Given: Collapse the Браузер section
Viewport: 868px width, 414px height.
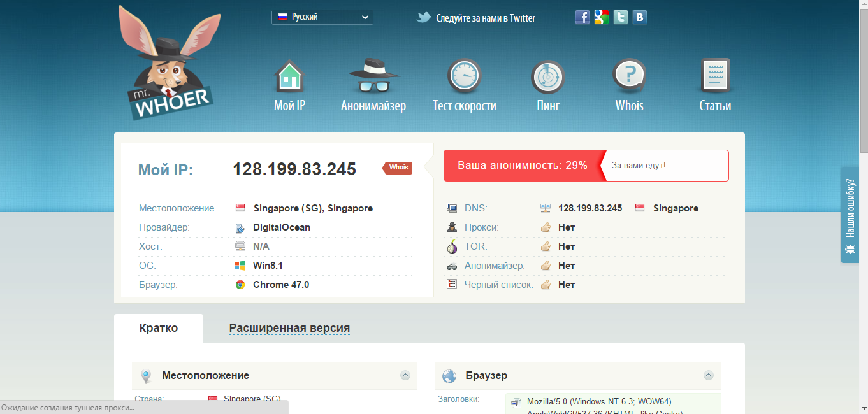Looking at the screenshot, I should [x=708, y=375].
